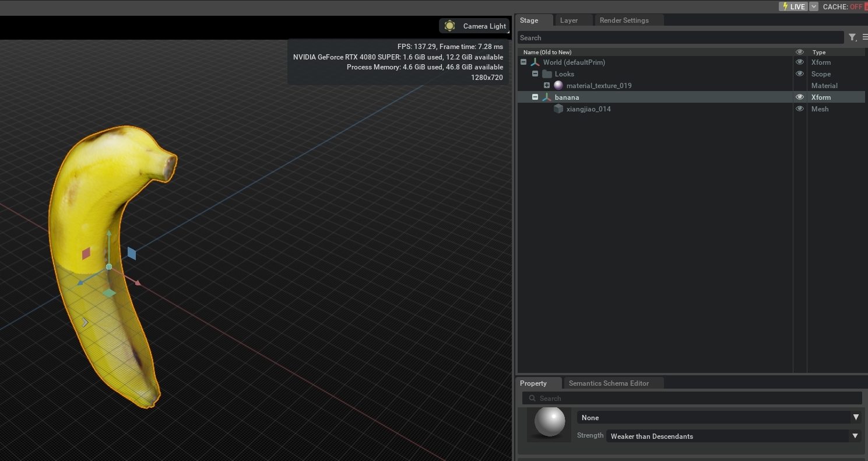Switch to the Render Settings tab
868x461 pixels.
tap(624, 20)
